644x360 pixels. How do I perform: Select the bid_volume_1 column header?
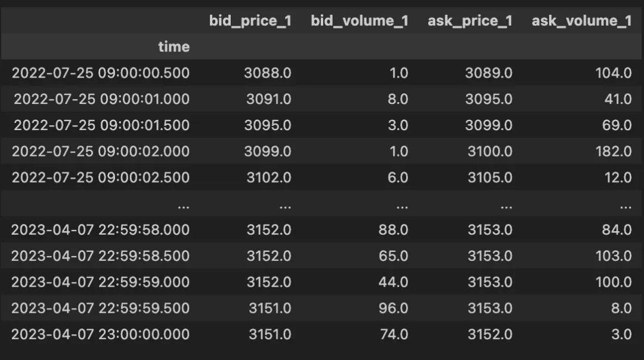coord(359,21)
